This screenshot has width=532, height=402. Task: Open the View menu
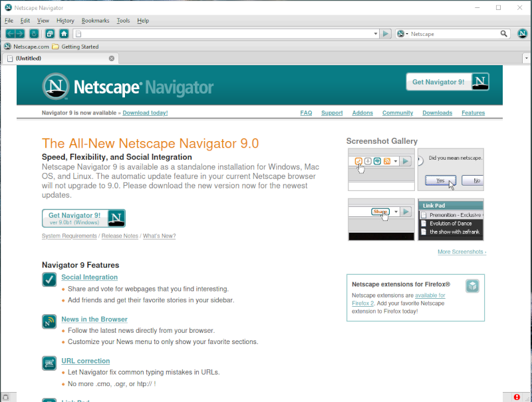point(43,21)
